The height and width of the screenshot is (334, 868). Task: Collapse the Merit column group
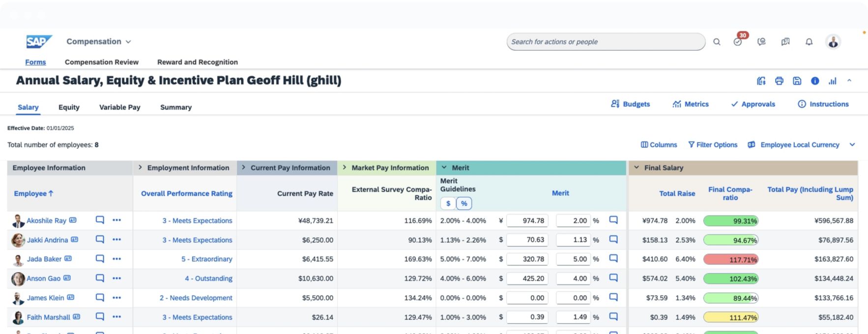(x=444, y=167)
